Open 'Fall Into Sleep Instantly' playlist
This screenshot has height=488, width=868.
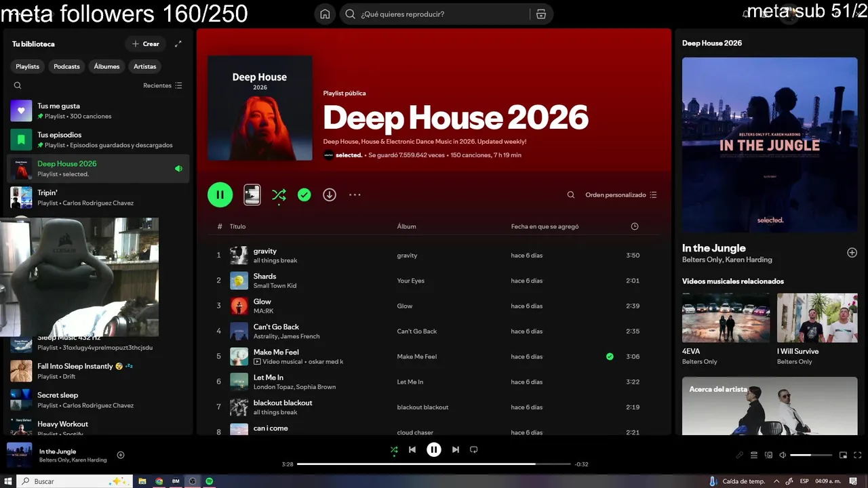[x=98, y=371]
